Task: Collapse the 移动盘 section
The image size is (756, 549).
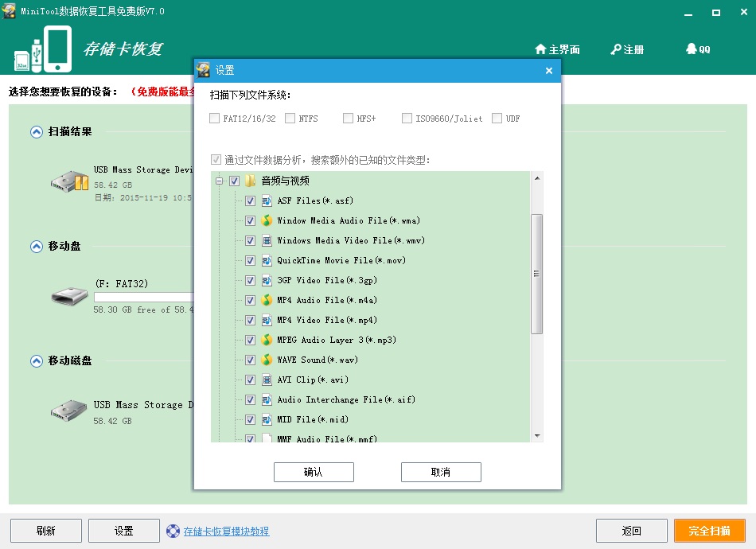Action: [37, 247]
